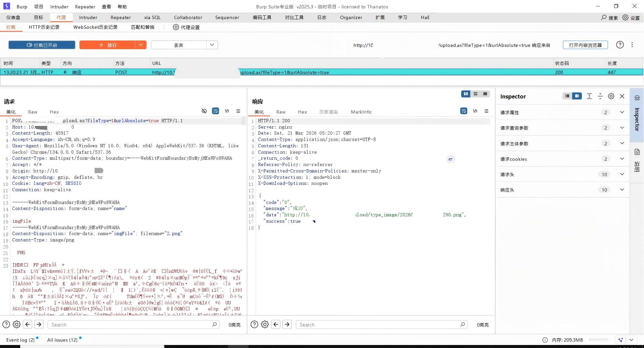Screen dimensions: 644x348
Task: Open the intercept more-options dots menu
Action: click(x=632, y=45)
